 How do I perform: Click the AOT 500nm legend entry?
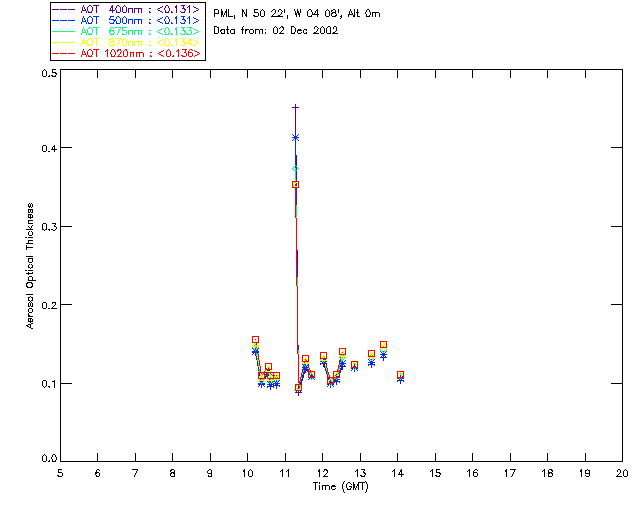(126, 20)
